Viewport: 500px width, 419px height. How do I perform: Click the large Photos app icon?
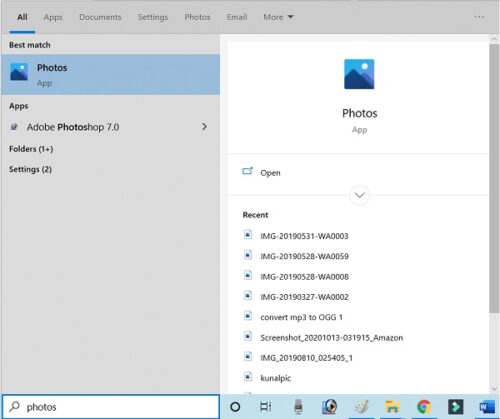point(359,74)
